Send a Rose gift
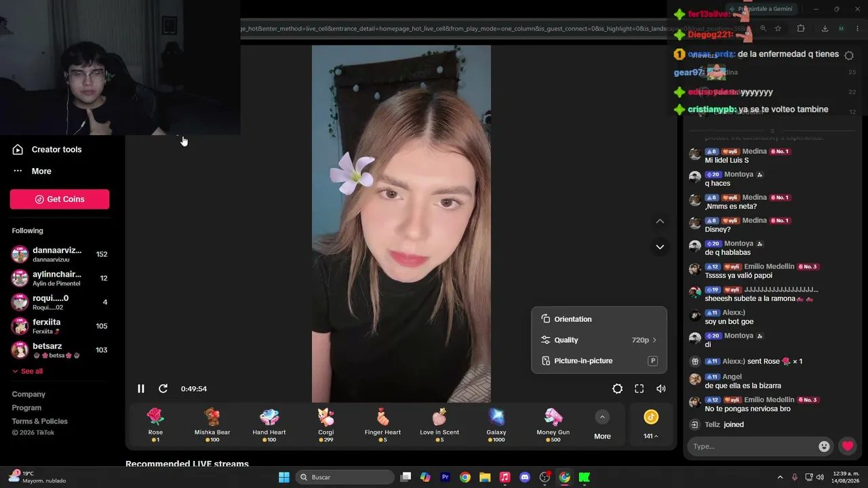Viewport: 868px width, 488px height. (155, 425)
